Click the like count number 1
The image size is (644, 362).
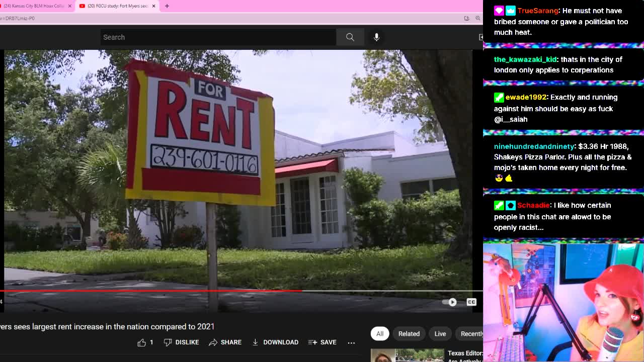pos(151,342)
